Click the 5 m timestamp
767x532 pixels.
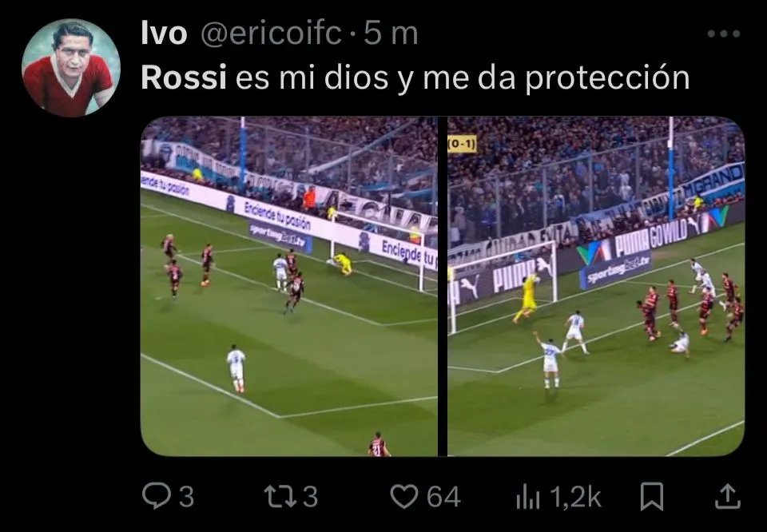pos(391,34)
